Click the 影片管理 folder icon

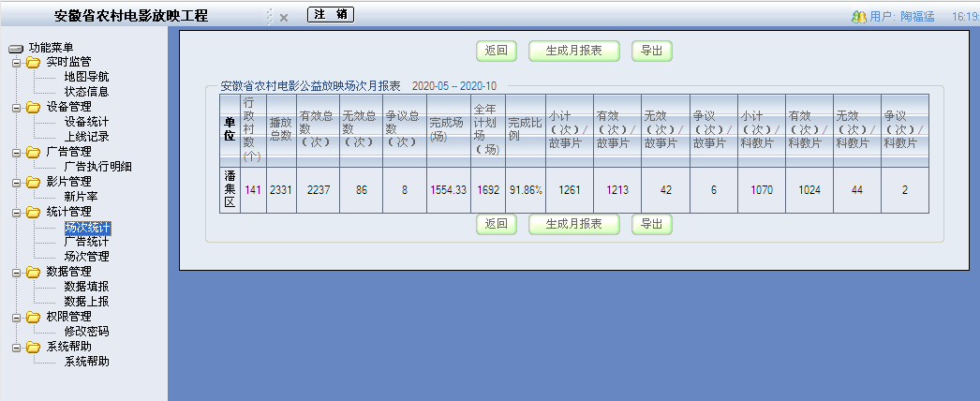[34, 182]
